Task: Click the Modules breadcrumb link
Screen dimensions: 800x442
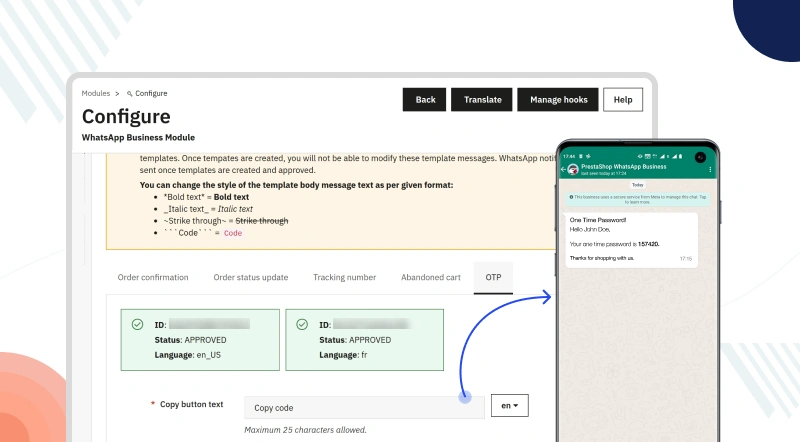Action: point(96,93)
